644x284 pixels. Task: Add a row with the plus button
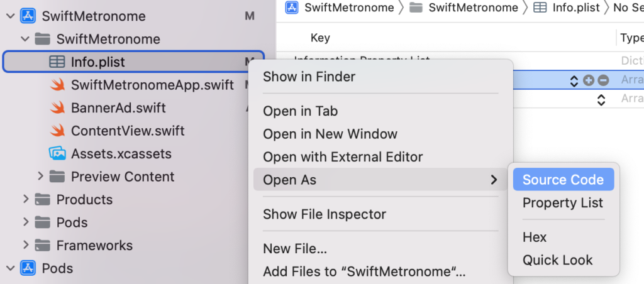pyautogui.click(x=589, y=80)
